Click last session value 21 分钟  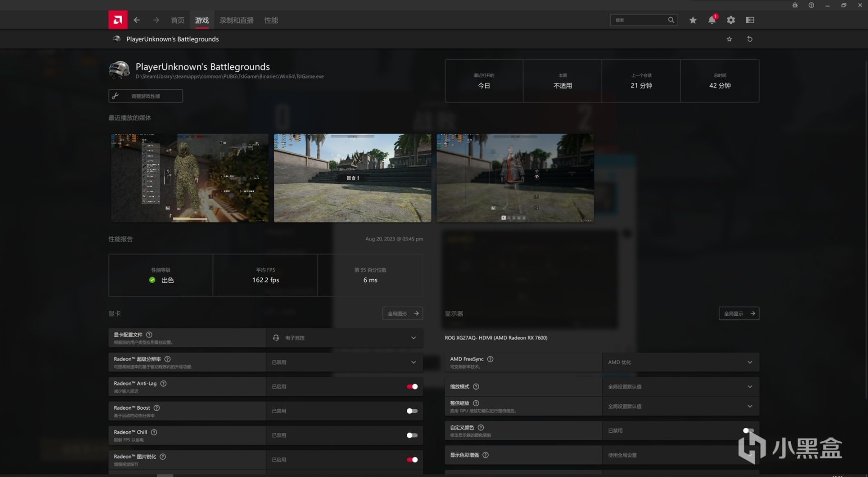(641, 86)
